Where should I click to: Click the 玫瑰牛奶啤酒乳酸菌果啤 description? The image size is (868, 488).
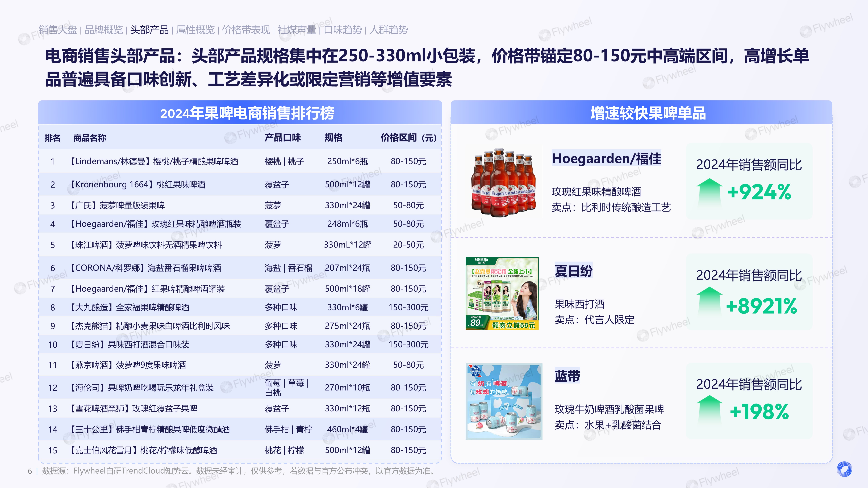coord(609,409)
